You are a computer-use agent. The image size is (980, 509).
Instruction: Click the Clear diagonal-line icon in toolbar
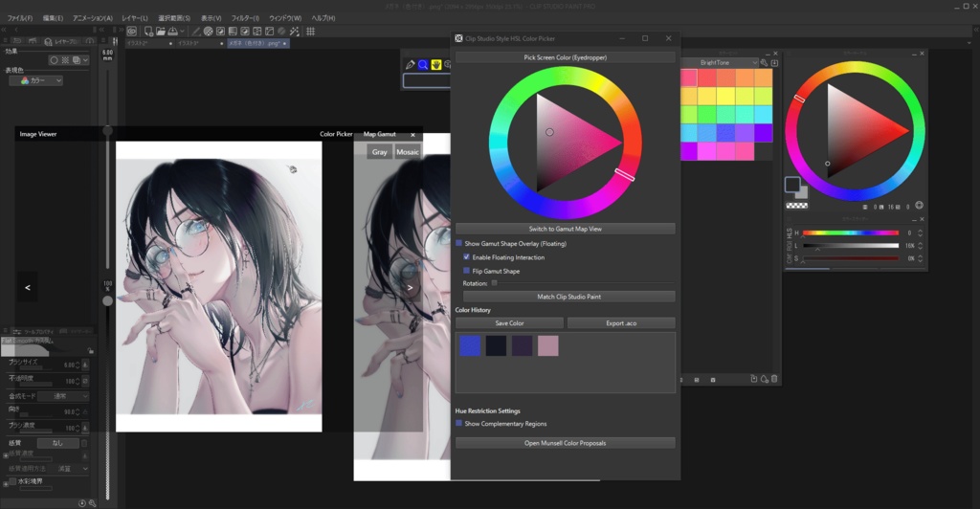pyautogui.click(x=196, y=32)
